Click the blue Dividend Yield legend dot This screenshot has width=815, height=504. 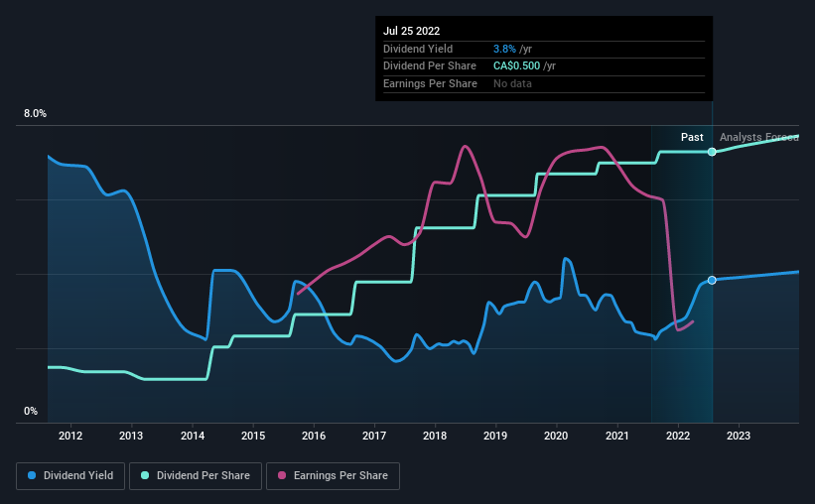pyautogui.click(x=32, y=475)
